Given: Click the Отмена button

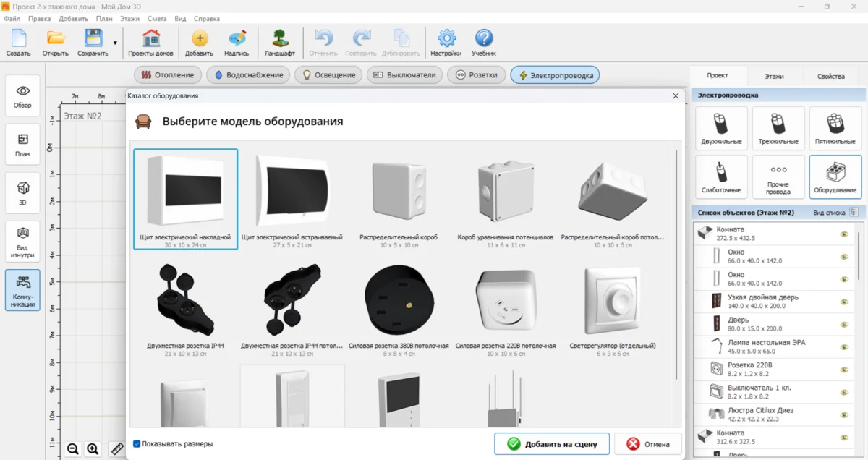Looking at the screenshot, I should tap(647, 444).
